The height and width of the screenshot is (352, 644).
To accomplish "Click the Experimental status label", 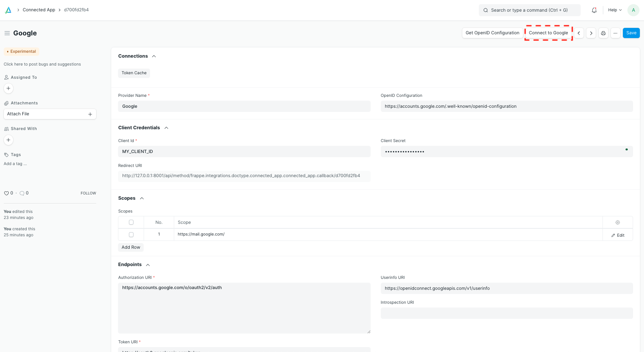I will [21, 52].
